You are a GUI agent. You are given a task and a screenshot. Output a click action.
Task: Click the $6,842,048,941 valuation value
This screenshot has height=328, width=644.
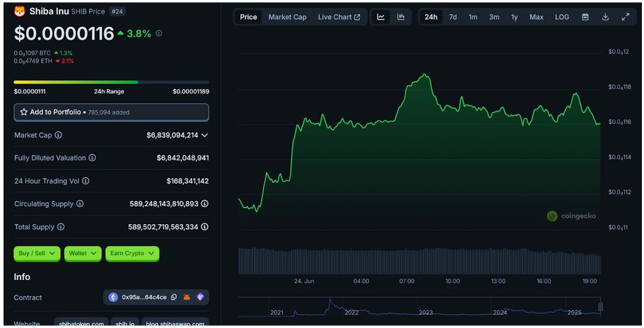click(x=183, y=158)
